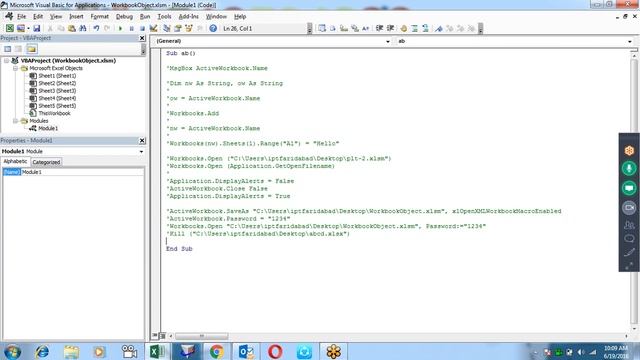Click the Uncomment Block icon
Screen dimensions: 640x360
(425, 28)
